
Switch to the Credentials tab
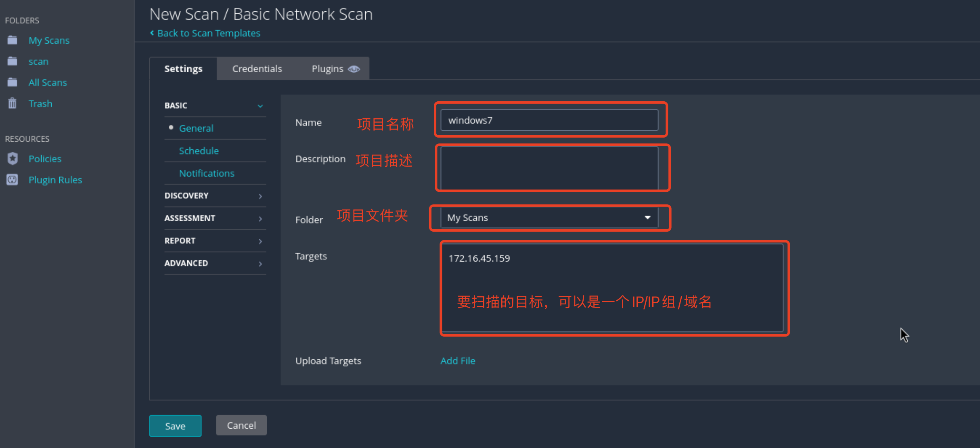(257, 69)
